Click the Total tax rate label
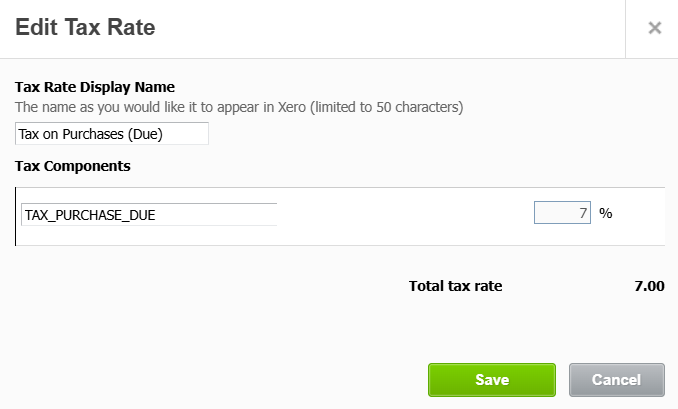 (x=455, y=286)
